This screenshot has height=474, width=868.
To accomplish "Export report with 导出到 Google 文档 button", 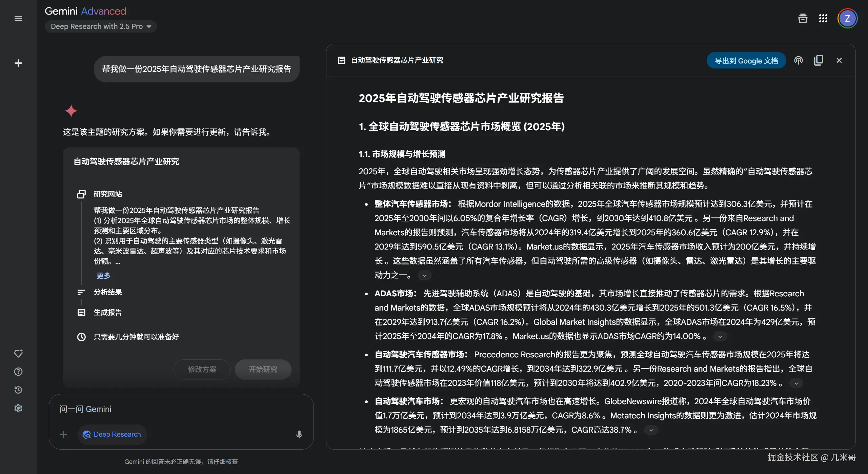I will click(x=746, y=60).
